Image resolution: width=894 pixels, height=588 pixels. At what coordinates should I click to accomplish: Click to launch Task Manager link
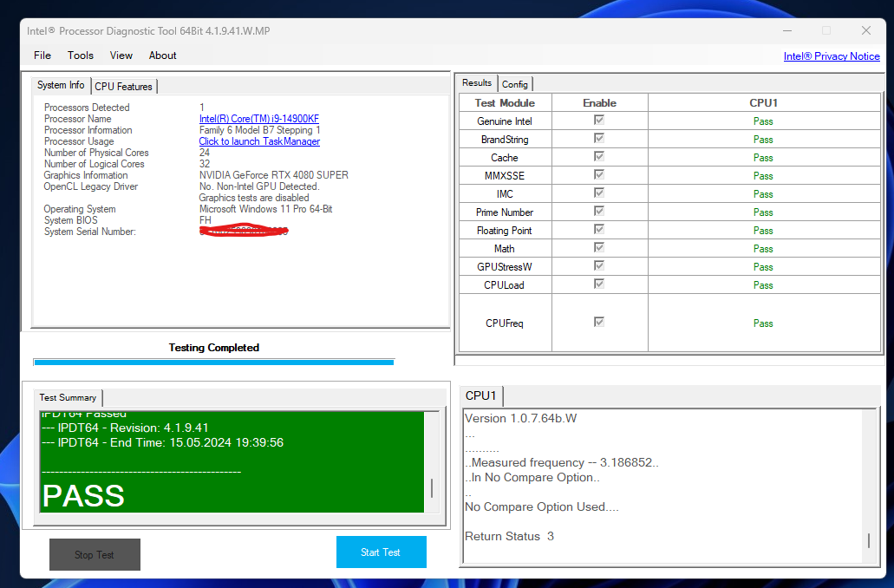tap(259, 141)
